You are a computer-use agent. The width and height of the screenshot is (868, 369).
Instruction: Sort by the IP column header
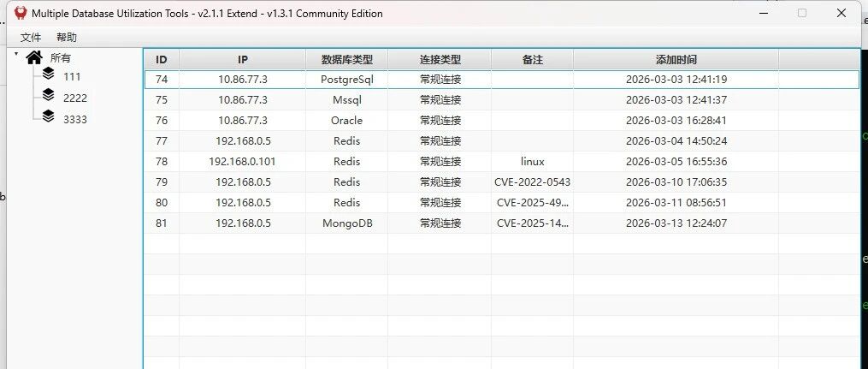[x=243, y=60]
